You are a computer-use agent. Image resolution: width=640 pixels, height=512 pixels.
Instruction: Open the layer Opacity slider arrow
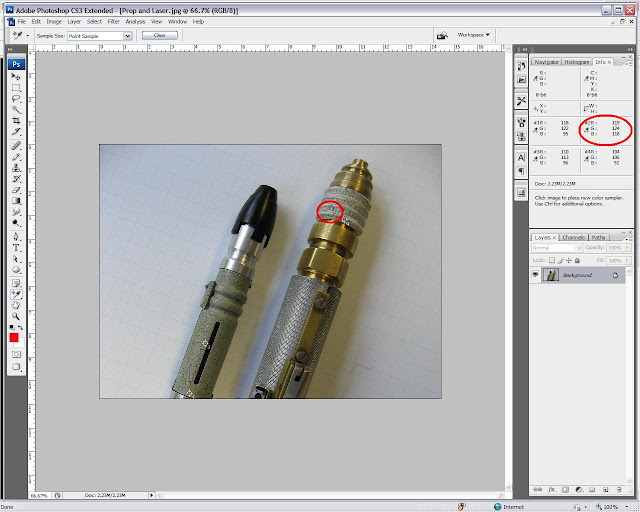pyautogui.click(x=627, y=248)
